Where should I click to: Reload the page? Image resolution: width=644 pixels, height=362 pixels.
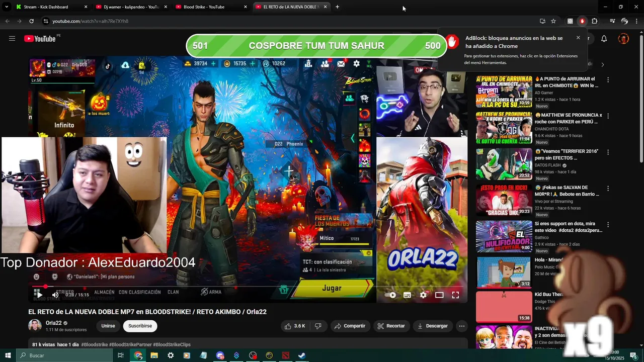pyautogui.click(x=31, y=21)
